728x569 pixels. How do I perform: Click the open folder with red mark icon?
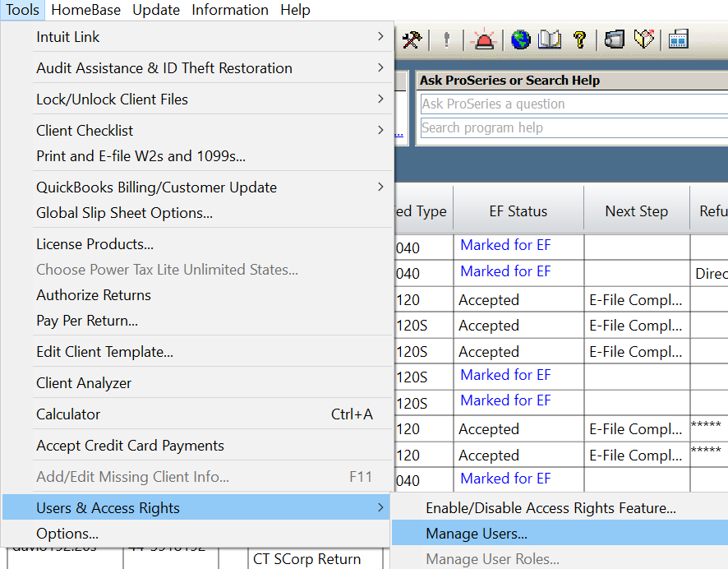645,39
